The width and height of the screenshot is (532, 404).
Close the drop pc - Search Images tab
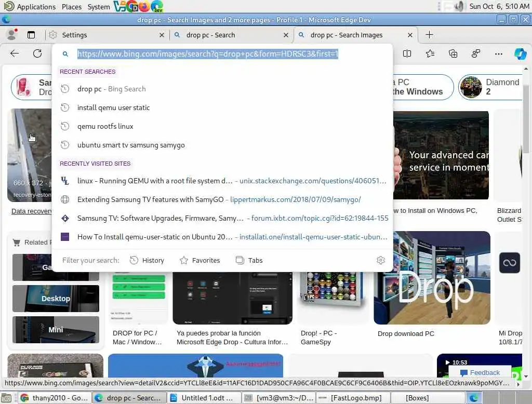coord(410,35)
